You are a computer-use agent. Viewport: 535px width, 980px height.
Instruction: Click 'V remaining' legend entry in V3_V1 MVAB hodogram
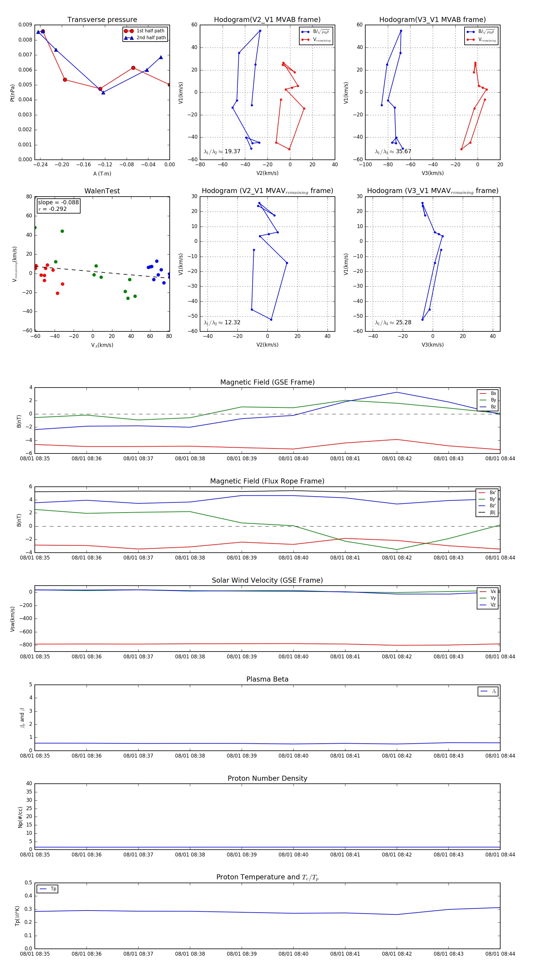pyautogui.click(x=481, y=39)
